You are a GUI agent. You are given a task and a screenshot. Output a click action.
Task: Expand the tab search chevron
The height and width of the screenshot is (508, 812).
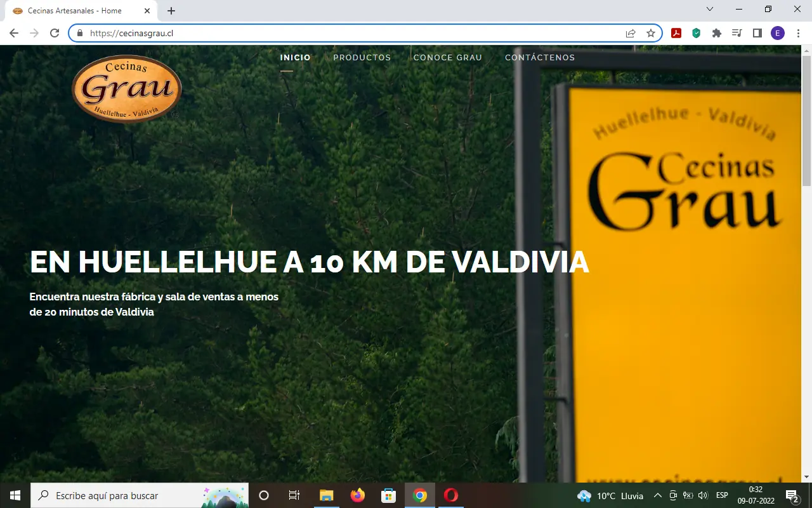(x=710, y=10)
